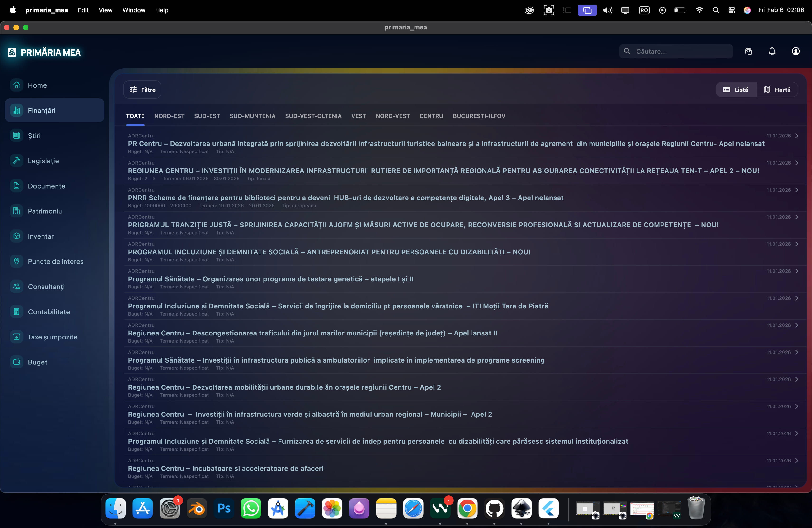Select the NORD-VEST region tab

pos(392,116)
